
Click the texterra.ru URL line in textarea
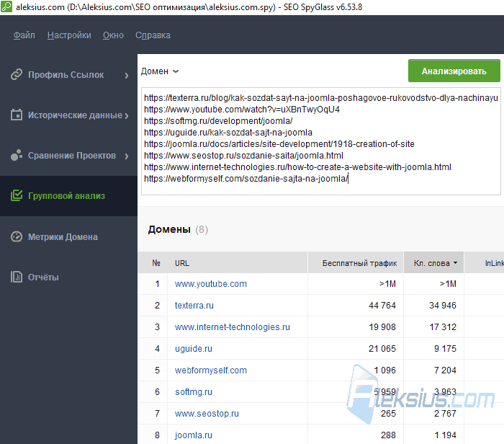coord(321,98)
